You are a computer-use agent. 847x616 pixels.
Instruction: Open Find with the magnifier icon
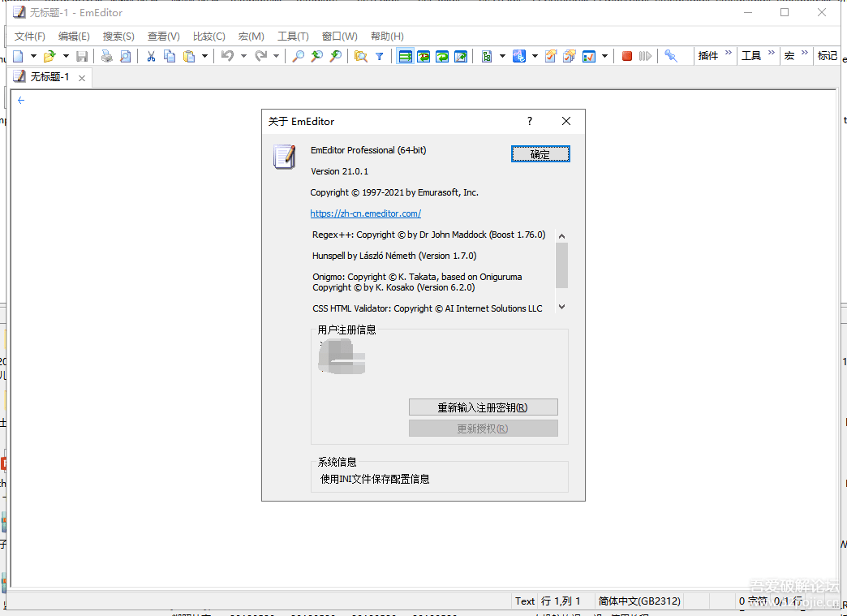(x=299, y=56)
